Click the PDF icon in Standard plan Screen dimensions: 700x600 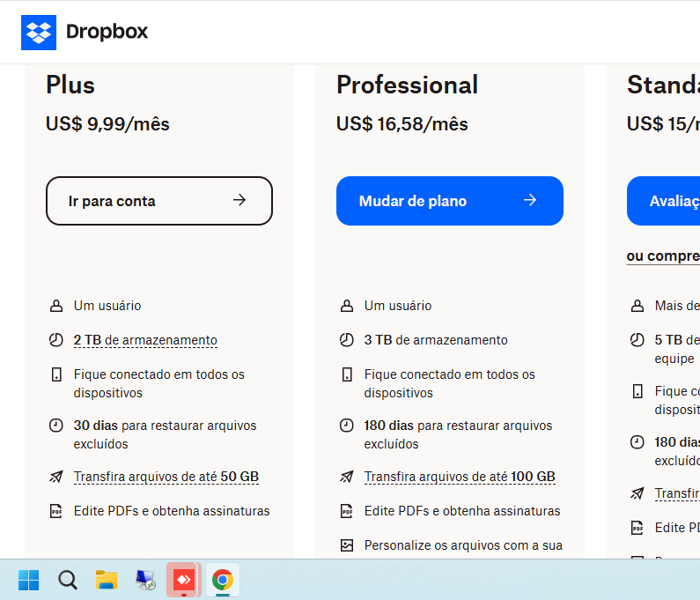pos(637,528)
